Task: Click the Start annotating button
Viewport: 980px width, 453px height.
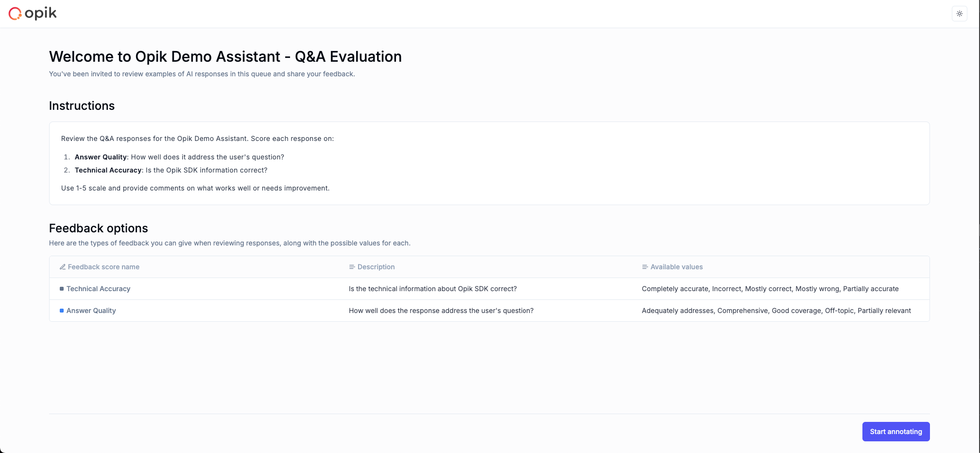Action: 895,432
